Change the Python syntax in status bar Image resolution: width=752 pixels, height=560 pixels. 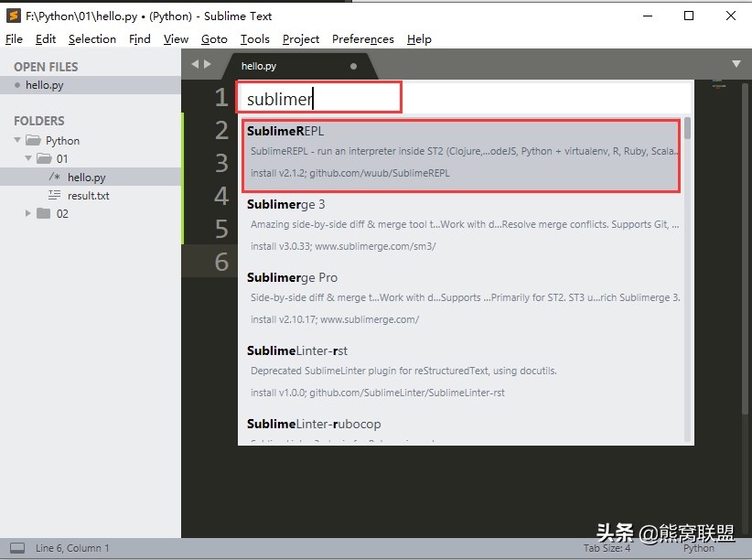tap(698, 548)
